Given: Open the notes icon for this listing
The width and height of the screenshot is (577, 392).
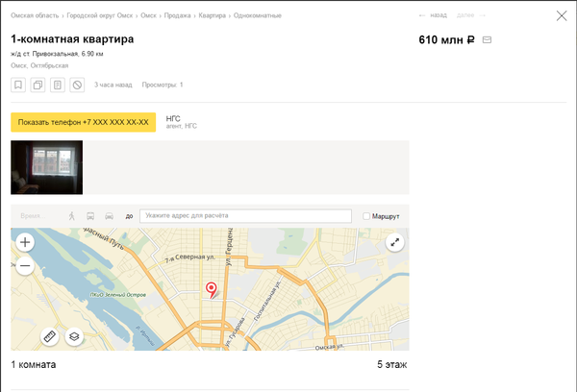Looking at the screenshot, I should 58,86.
